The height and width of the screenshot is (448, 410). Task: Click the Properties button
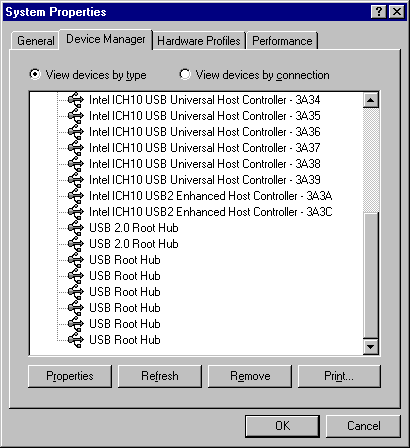70,376
